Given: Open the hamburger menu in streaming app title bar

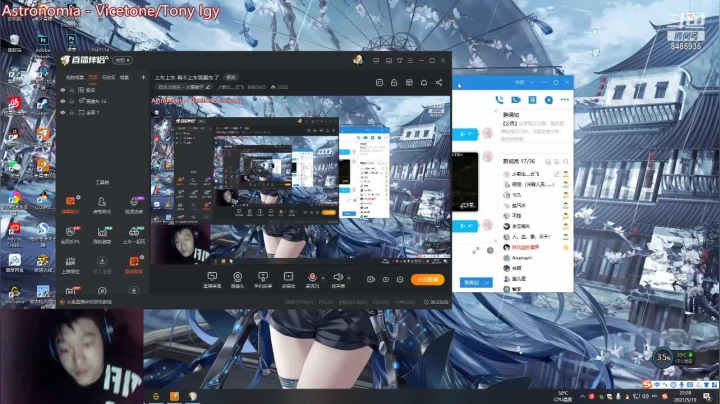Looking at the screenshot, I should [411, 61].
